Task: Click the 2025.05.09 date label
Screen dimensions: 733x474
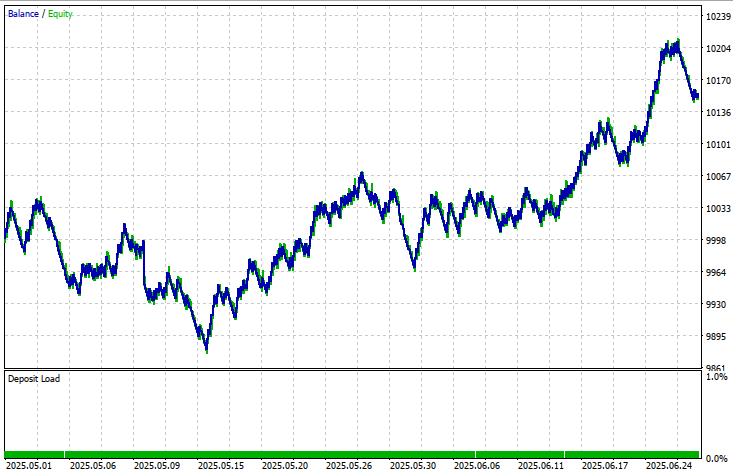Action: pyautogui.click(x=157, y=466)
